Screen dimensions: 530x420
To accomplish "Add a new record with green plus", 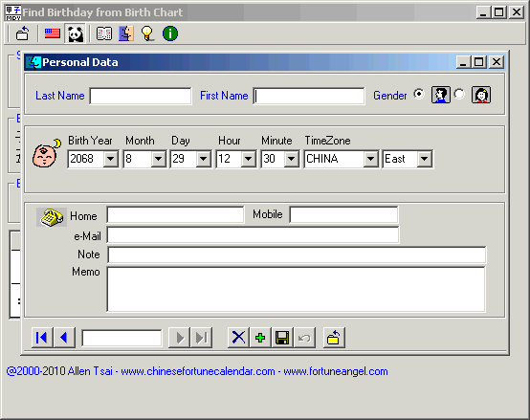I will click(x=260, y=338).
